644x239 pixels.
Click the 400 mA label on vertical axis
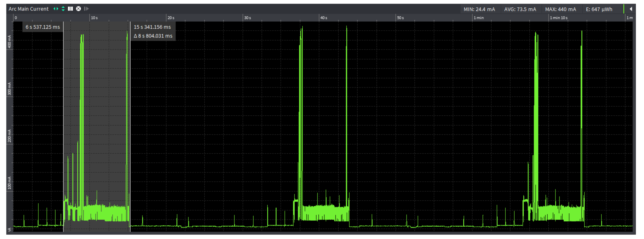coord(9,41)
